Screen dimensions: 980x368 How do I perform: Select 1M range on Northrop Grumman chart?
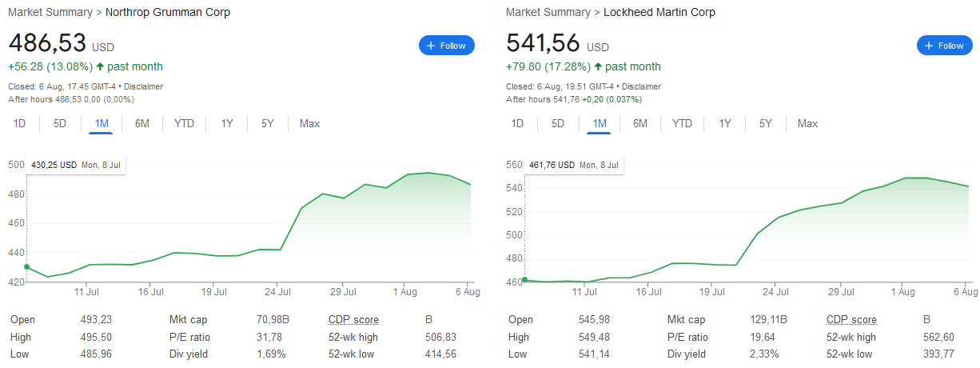(x=102, y=123)
